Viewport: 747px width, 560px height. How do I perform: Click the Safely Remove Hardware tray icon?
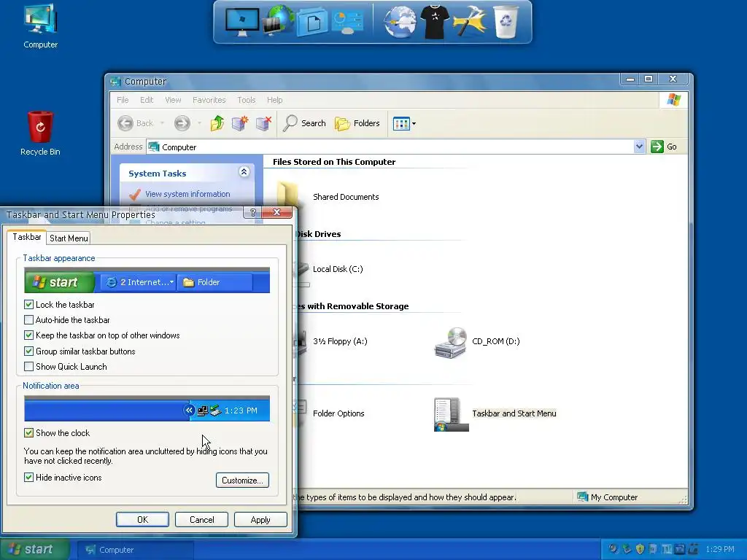627,549
